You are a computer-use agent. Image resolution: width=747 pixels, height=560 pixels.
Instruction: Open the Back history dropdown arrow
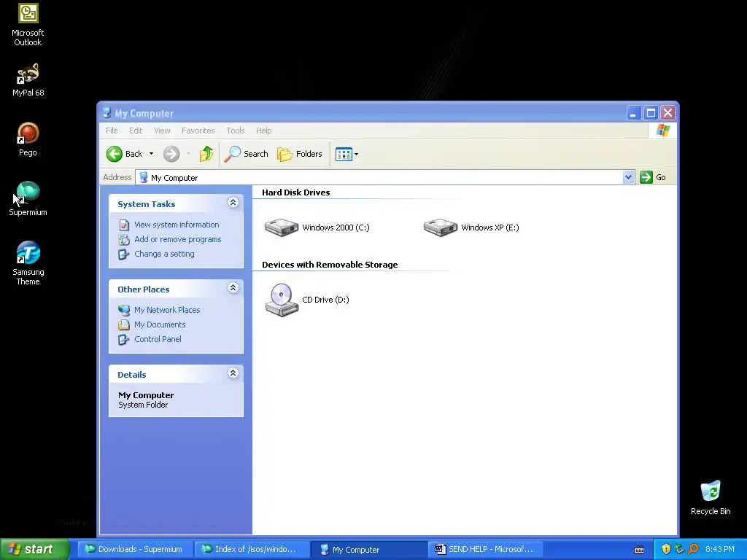[x=152, y=154]
